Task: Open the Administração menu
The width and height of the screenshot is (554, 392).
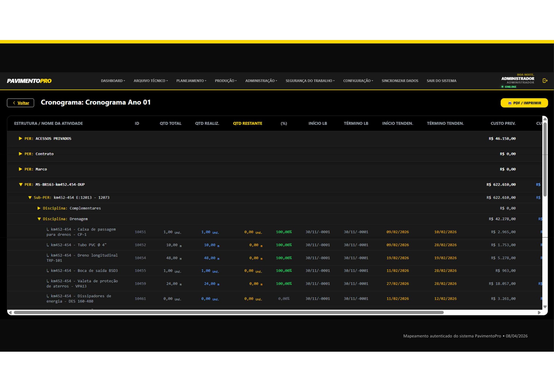Action: [261, 81]
